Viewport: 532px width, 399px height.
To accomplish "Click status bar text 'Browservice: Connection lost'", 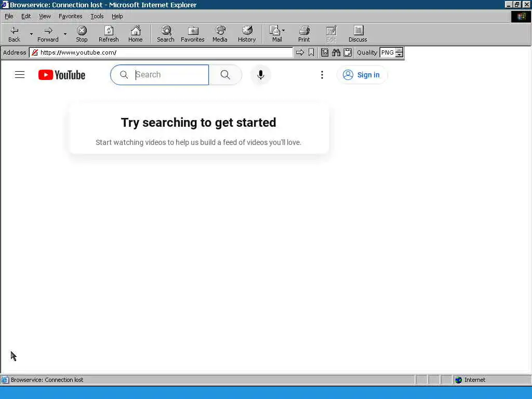I will (x=47, y=380).
